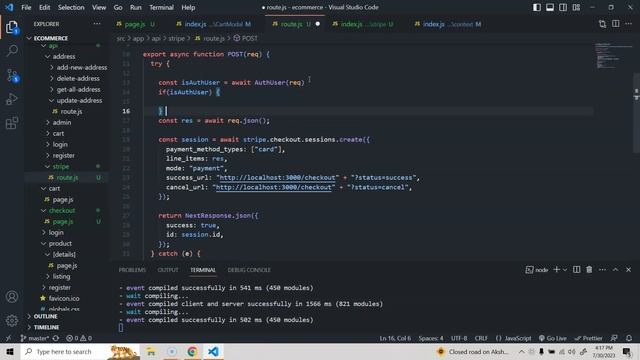Open Windows Start menu

point(10,351)
